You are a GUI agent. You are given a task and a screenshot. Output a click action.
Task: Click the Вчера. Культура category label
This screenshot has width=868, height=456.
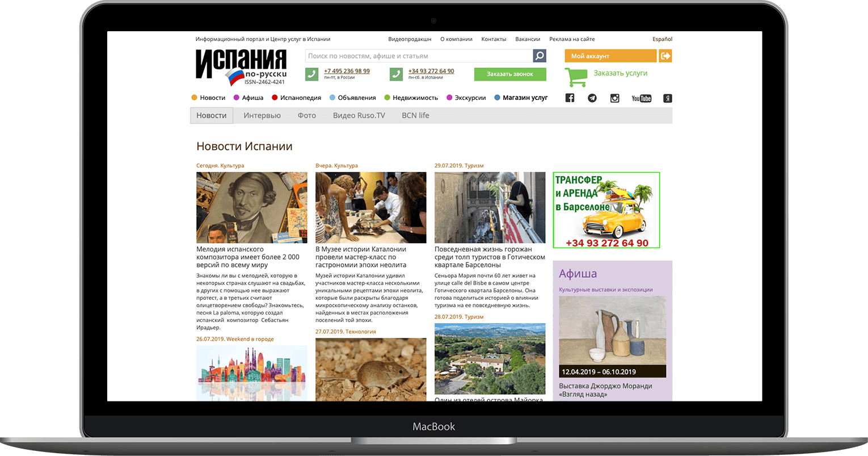(336, 166)
